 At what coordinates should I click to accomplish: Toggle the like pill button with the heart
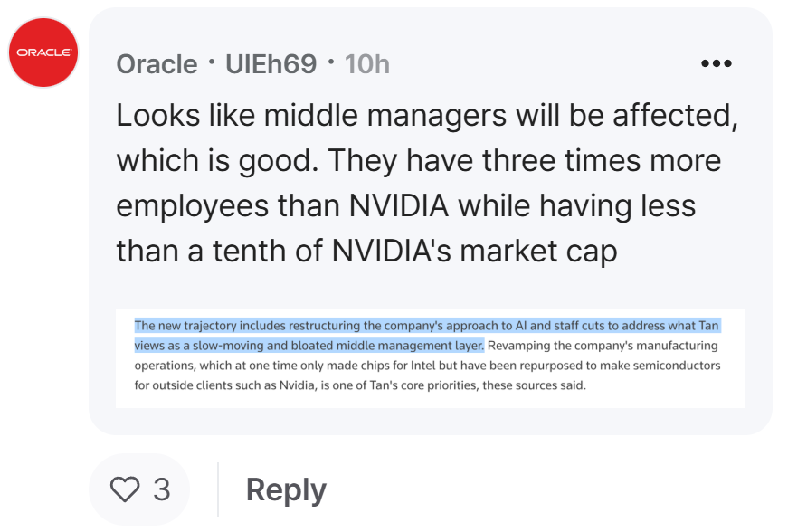[139, 489]
